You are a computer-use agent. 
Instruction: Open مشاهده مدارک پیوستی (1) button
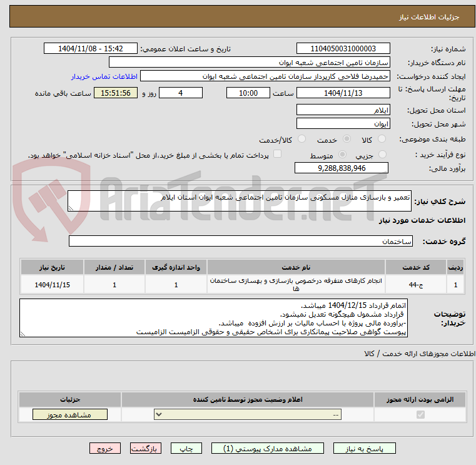point(268,449)
